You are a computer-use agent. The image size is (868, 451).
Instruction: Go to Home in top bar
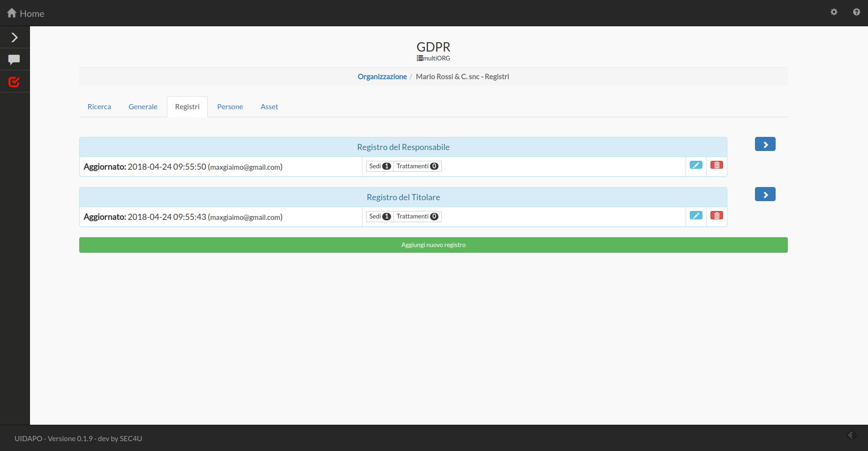pyautogui.click(x=26, y=13)
